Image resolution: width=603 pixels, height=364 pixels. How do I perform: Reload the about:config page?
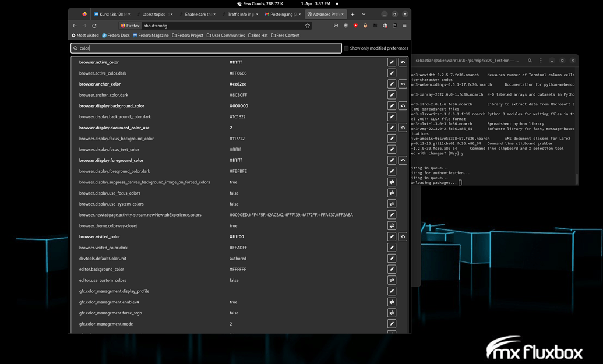coord(94,26)
